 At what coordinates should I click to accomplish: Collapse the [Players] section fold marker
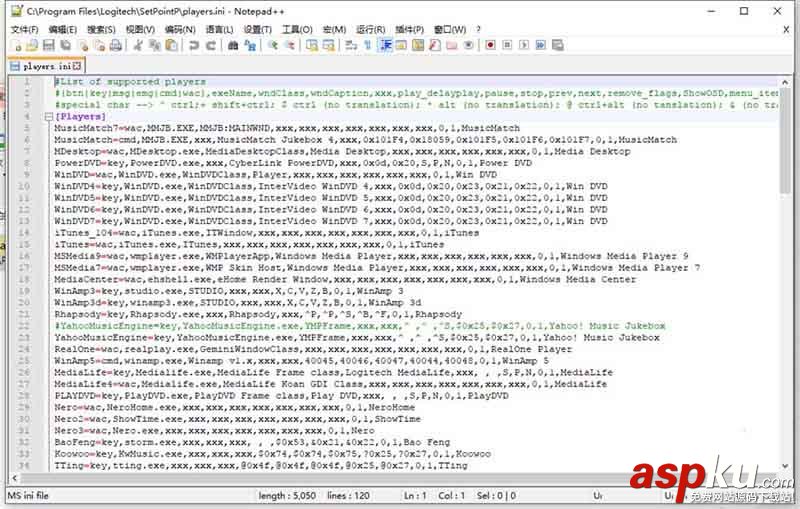click(48, 117)
